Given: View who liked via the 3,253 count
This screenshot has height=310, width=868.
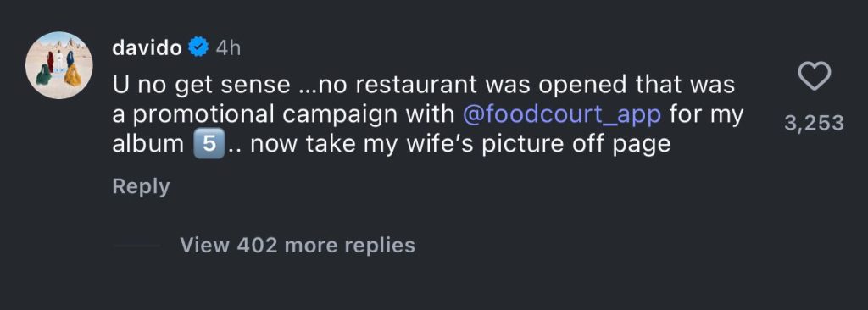Looking at the screenshot, I should [x=814, y=123].
